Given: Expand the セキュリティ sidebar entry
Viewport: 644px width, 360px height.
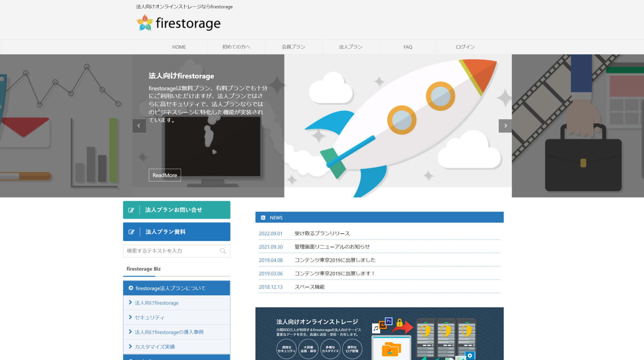Looking at the screenshot, I should pos(149,317).
